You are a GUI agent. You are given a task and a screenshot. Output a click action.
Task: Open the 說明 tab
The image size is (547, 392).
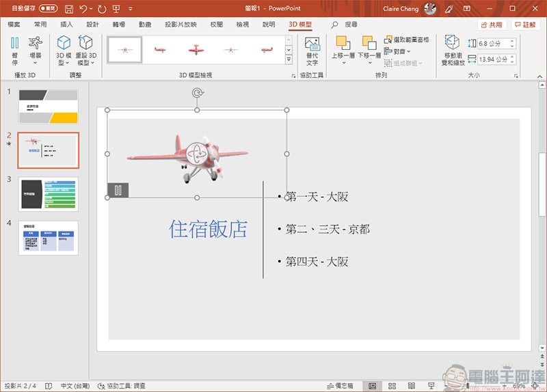(x=269, y=25)
